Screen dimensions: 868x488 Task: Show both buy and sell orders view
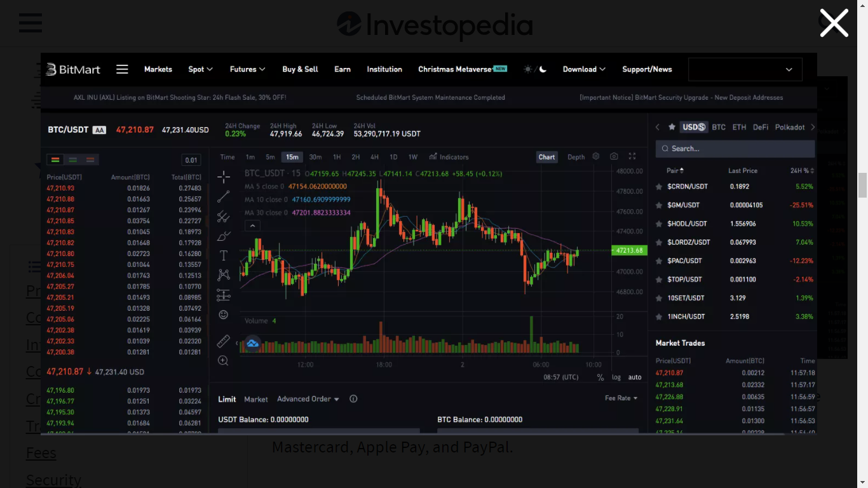click(x=55, y=160)
